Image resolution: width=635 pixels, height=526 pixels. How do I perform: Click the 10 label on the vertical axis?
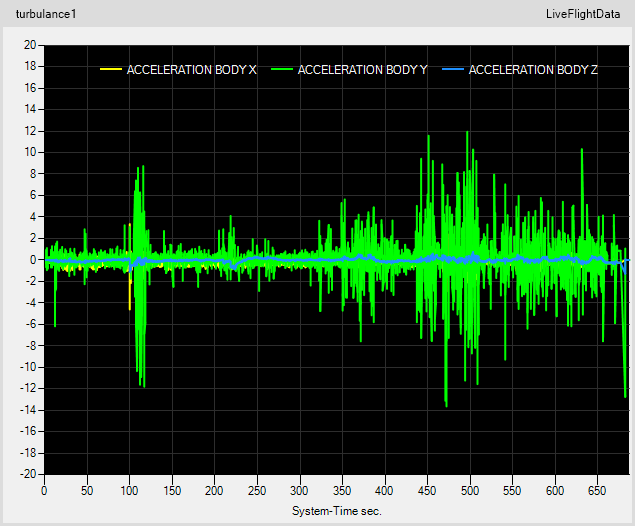pyautogui.click(x=30, y=152)
